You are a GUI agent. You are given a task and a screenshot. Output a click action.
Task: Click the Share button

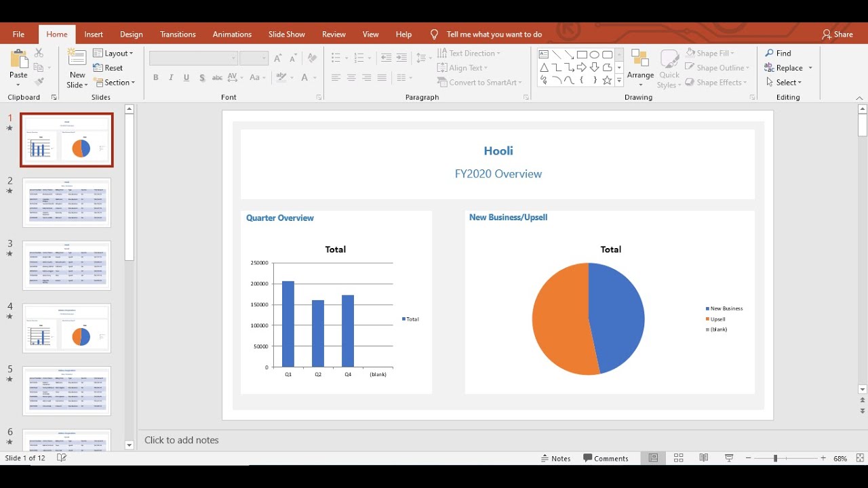pyautogui.click(x=837, y=35)
